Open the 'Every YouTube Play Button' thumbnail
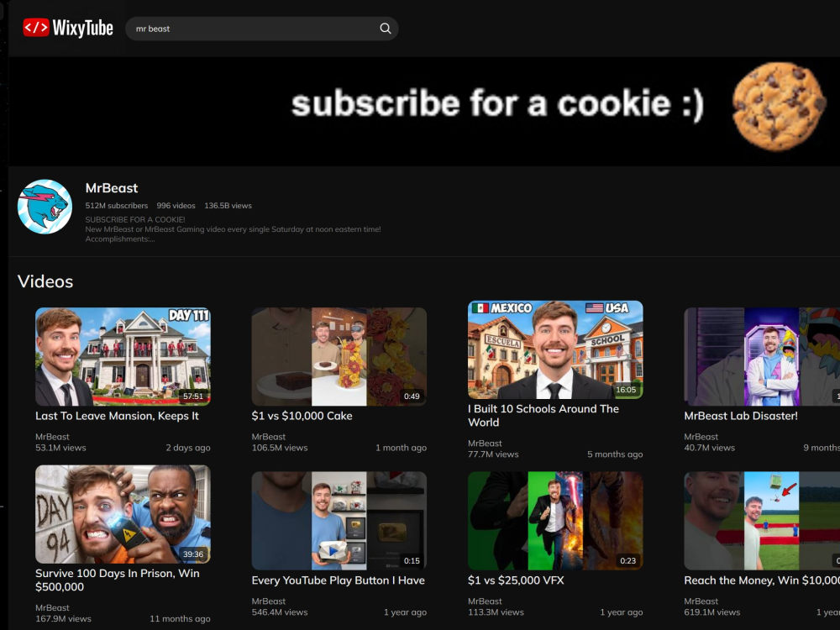This screenshot has height=630, width=840. pyautogui.click(x=339, y=521)
